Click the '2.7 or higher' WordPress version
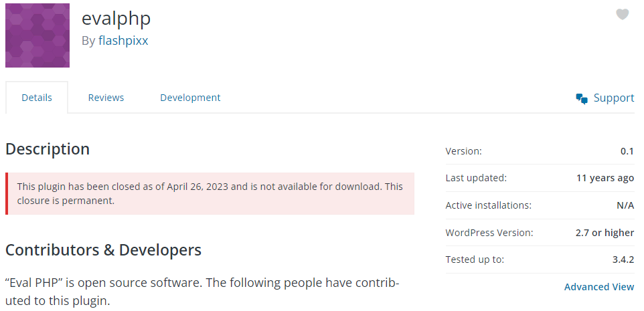 [x=605, y=233]
